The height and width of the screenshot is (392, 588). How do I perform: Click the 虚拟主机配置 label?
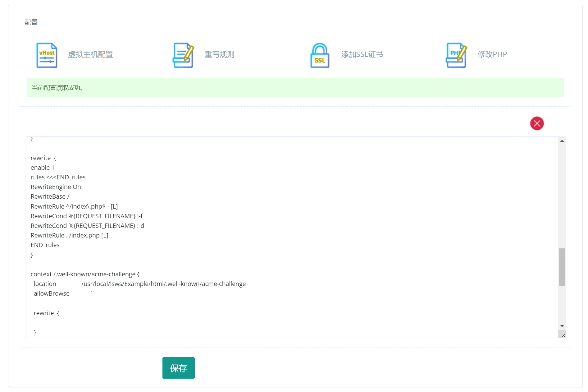(90, 55)
